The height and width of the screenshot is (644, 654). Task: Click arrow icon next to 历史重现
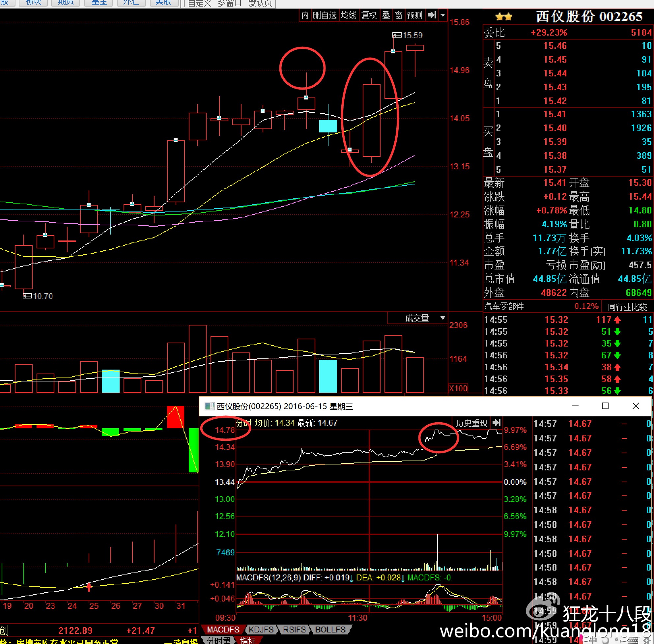[496, 423]
